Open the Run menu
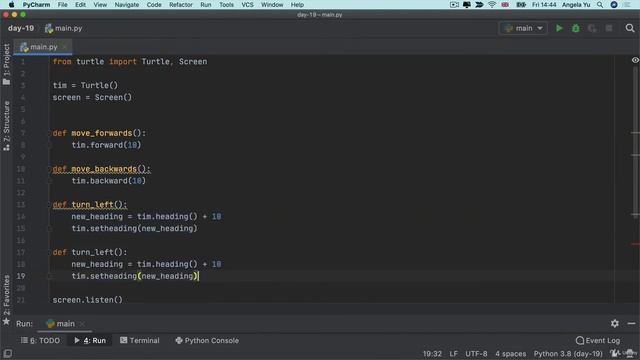This screenshot has width=640, height=360. point(206,5)
